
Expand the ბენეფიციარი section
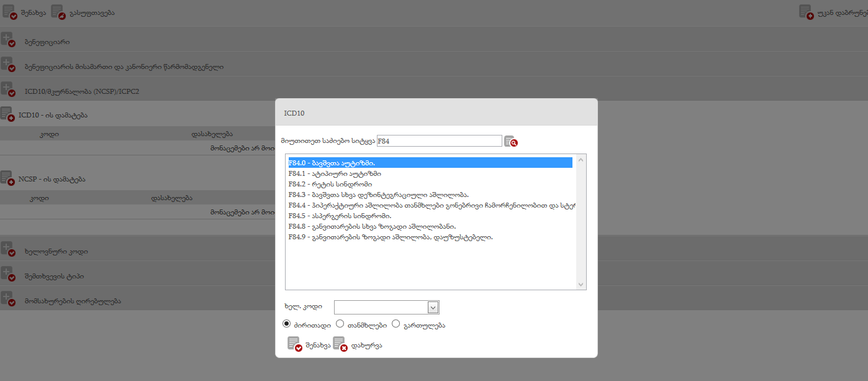tap(7, 41)
